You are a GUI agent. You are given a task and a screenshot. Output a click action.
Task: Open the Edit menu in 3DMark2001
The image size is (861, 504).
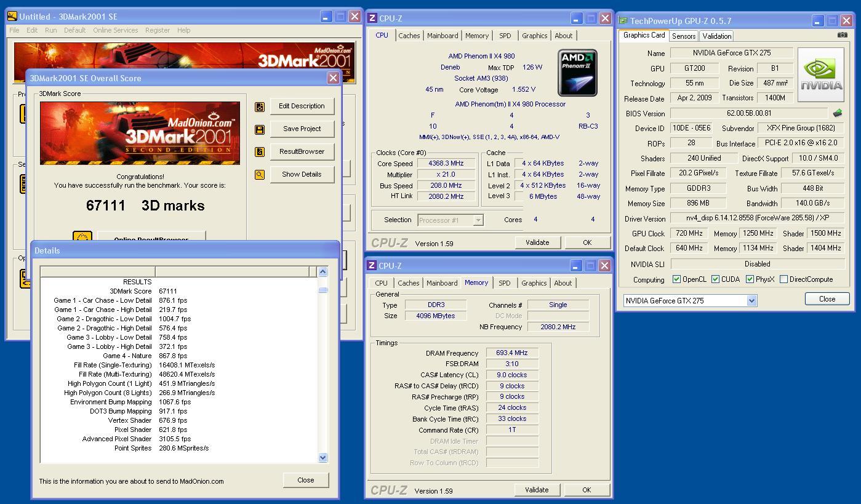[32, 30]
